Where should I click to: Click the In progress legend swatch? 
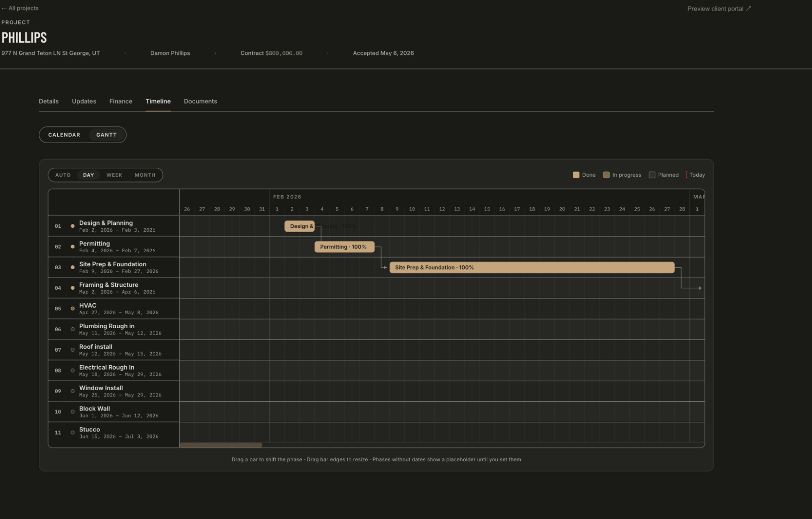point(606,175)
